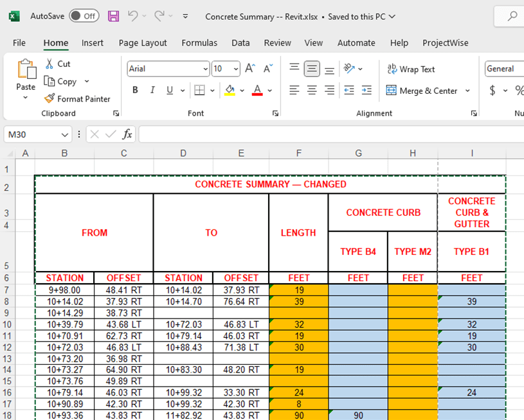Open the Automate tab
The width and height of the screenshot is (524, 420).
pos(356,43)
